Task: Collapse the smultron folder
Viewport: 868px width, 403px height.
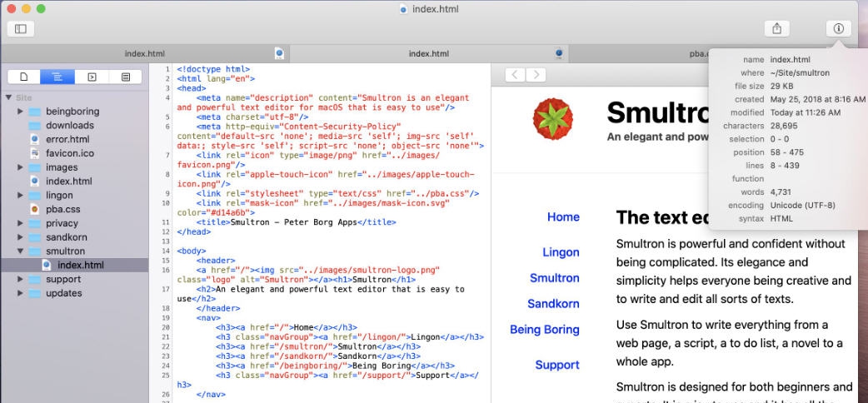Action: coord(21,251)
